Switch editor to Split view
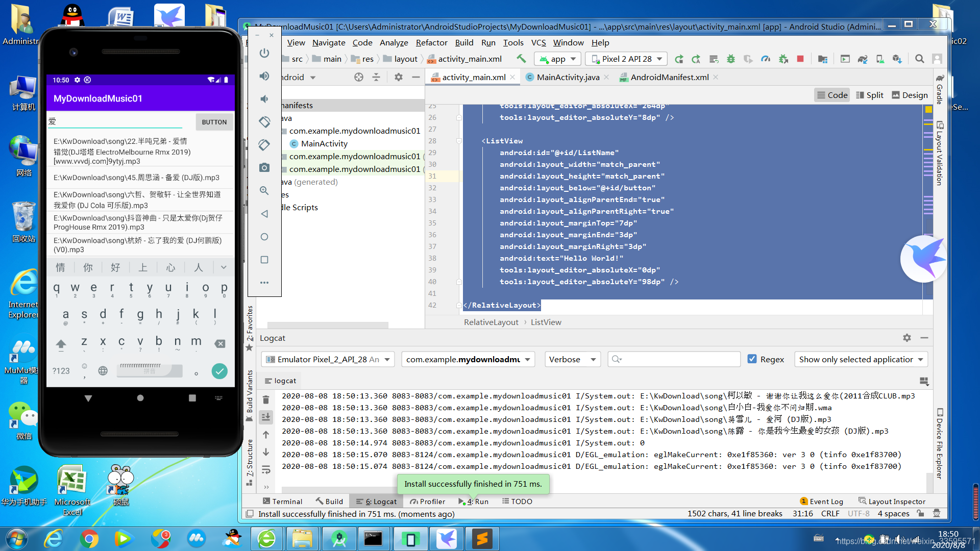 (x=870, y=95)
